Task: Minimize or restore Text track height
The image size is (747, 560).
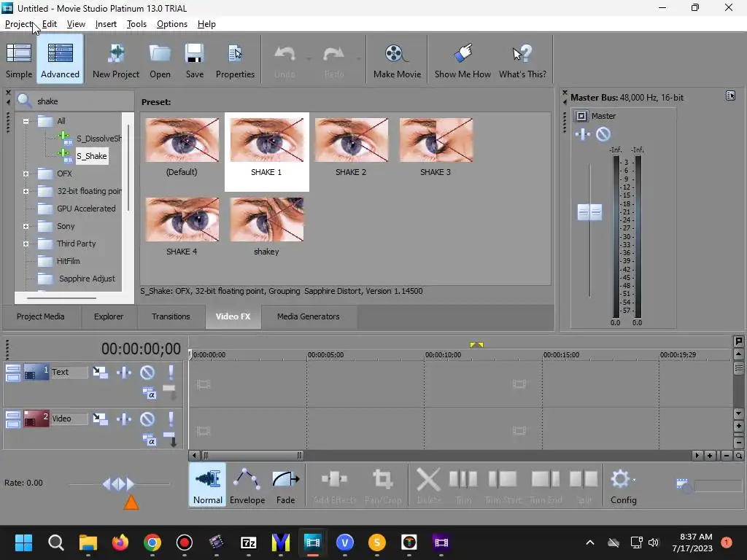Action: tap(13, 373)
